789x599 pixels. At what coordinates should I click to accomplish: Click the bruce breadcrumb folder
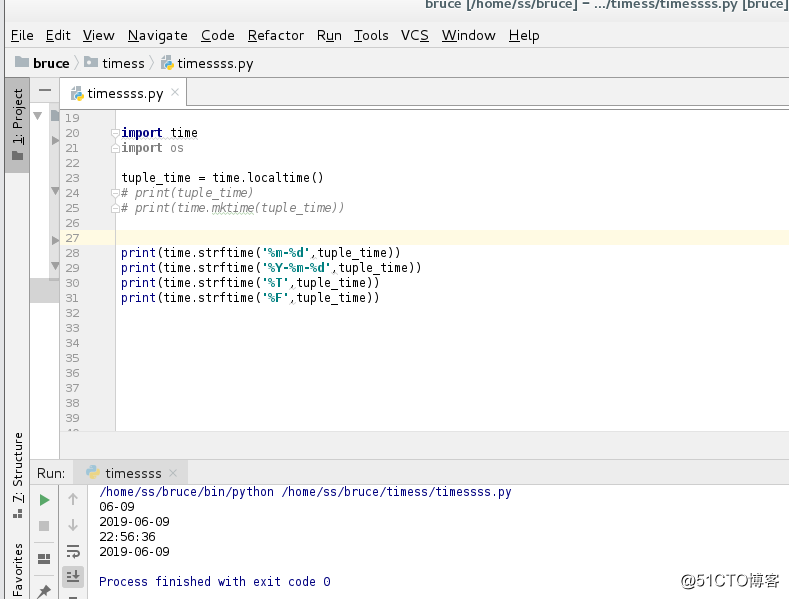pos(43,63)
